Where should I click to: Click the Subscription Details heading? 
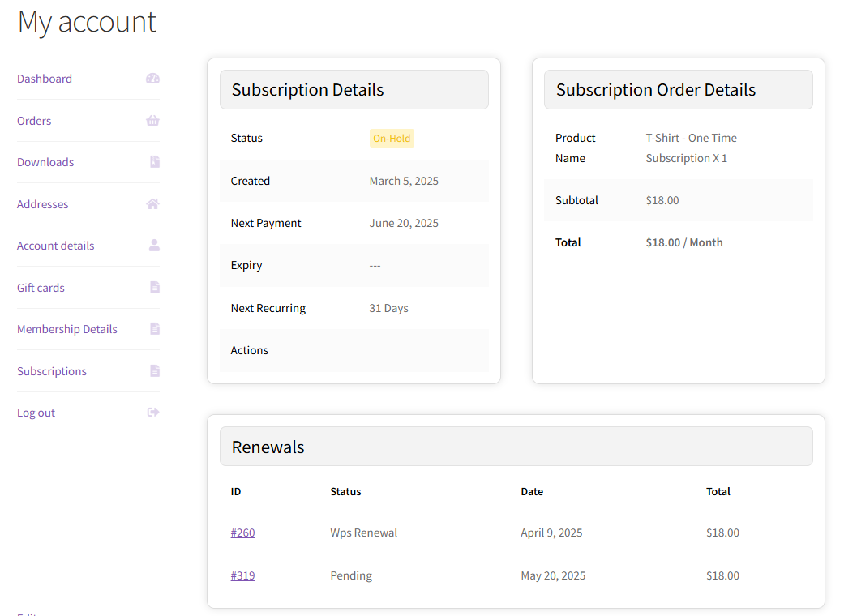(308, 90)
